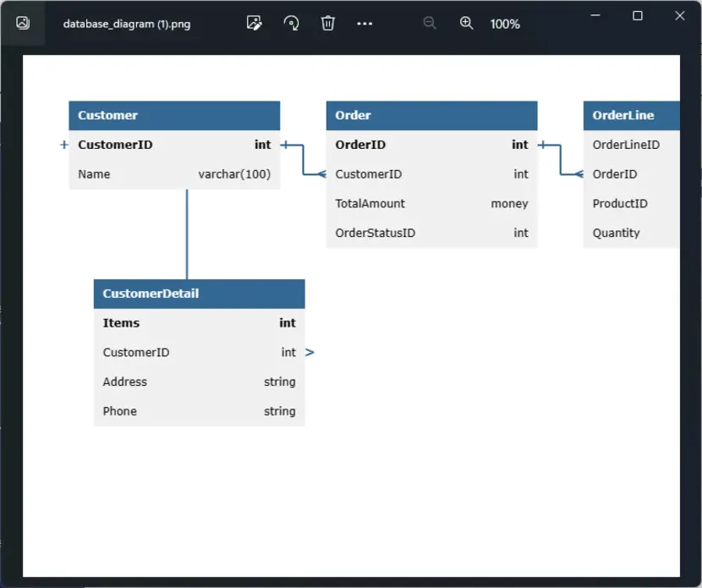Click the CustomerDetail table header

coord(200,294)
